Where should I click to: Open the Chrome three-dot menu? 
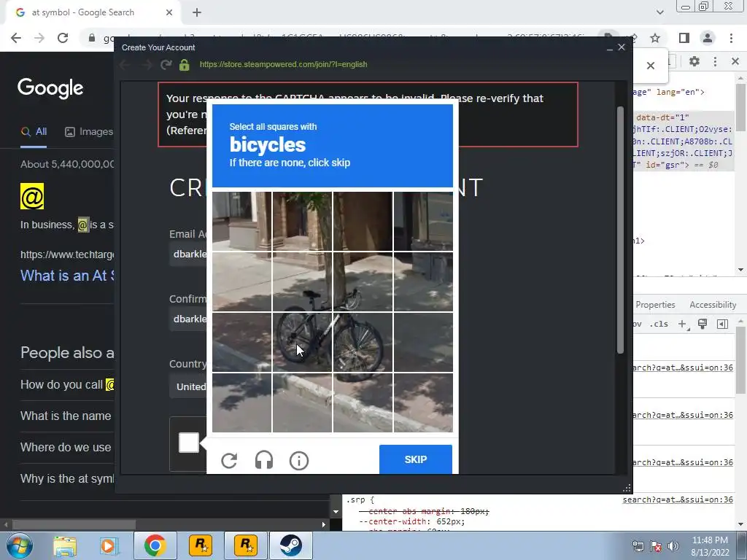click(x=731, y=38)
